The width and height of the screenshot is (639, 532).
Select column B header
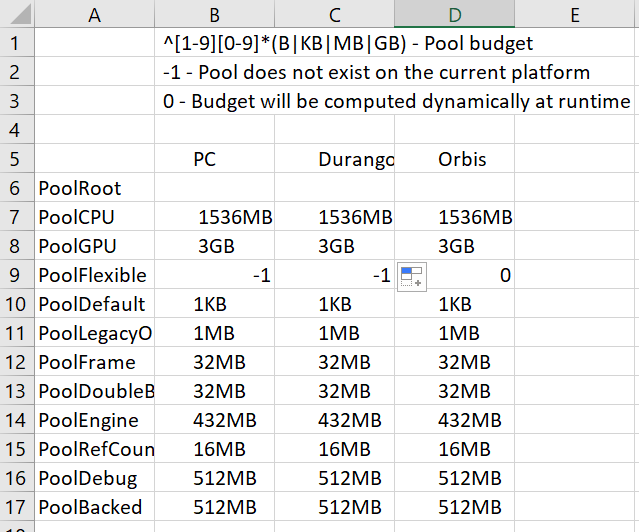click(x=214, y=14)
